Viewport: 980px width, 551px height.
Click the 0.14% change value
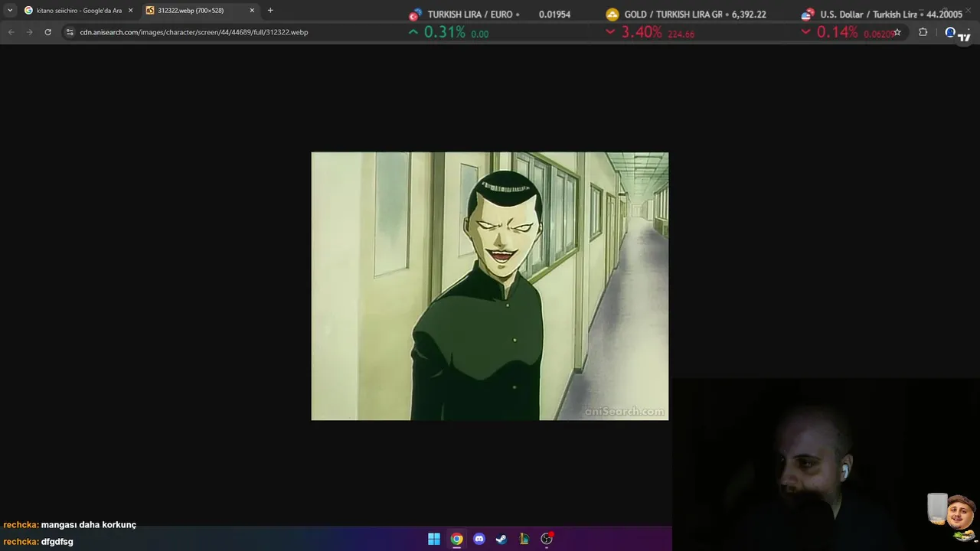pos(838,33)
